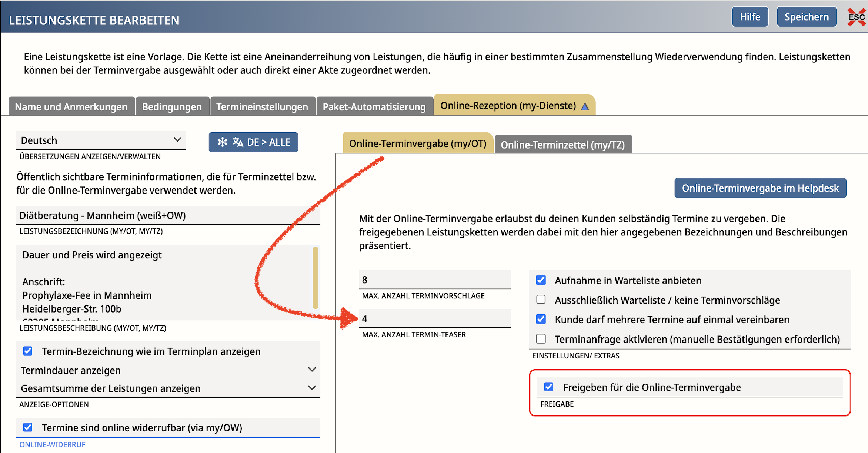
Task: Toggle Freigeben für die Online-Terminvergabe
Action: click(549, 387)
